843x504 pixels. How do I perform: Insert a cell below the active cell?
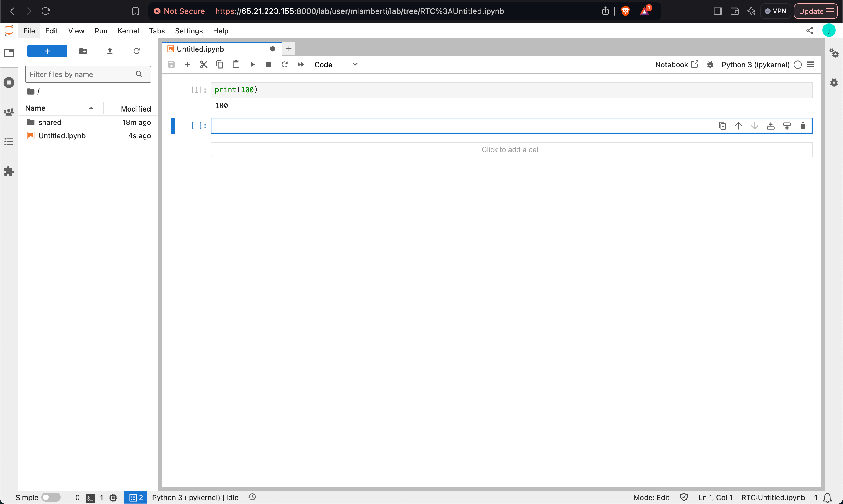click(787, 126)
